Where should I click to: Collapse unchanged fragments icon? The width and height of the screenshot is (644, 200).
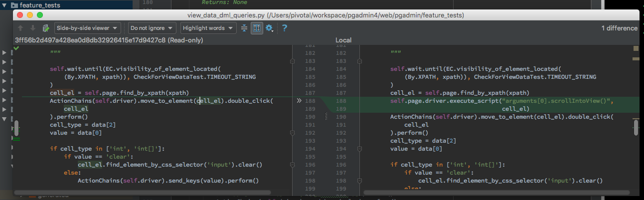click(x=244, y=28)
